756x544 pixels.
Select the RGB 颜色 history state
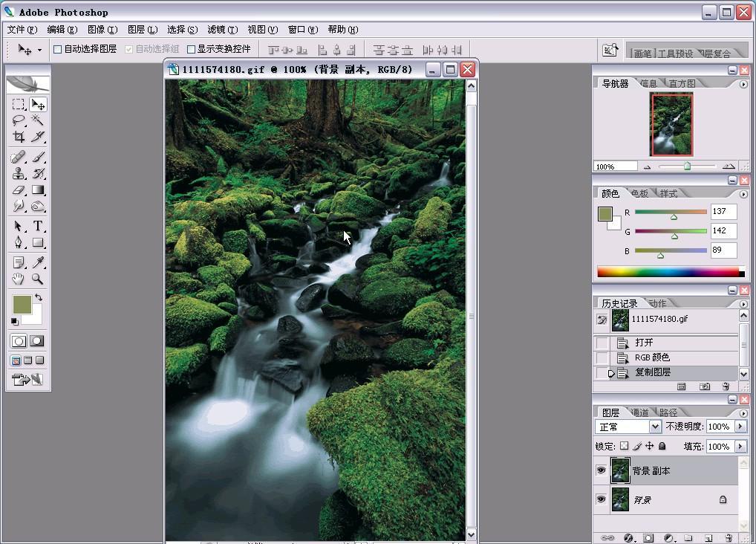(666, 357)
